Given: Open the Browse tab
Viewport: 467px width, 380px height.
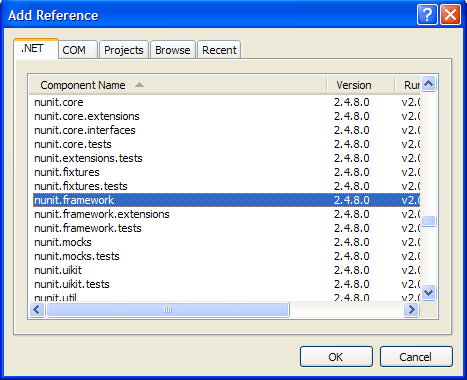Looking at the screenshot, I should click(173, 50).
